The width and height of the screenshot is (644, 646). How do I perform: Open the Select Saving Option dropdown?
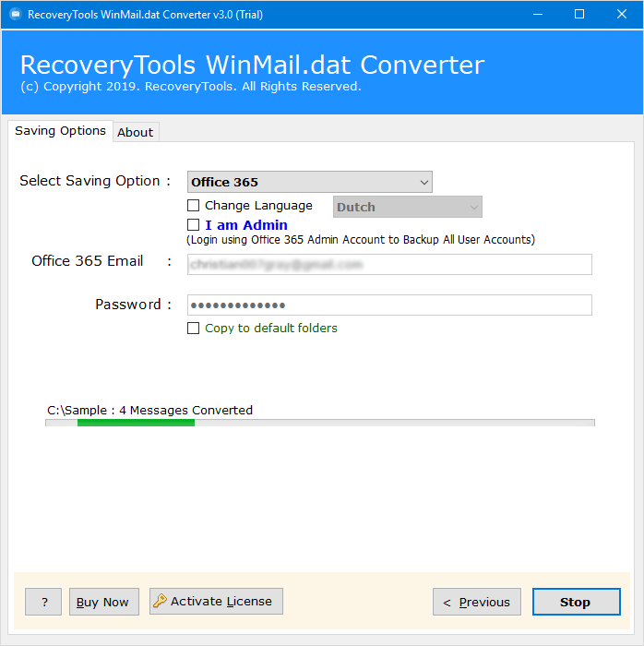point(309,183)
